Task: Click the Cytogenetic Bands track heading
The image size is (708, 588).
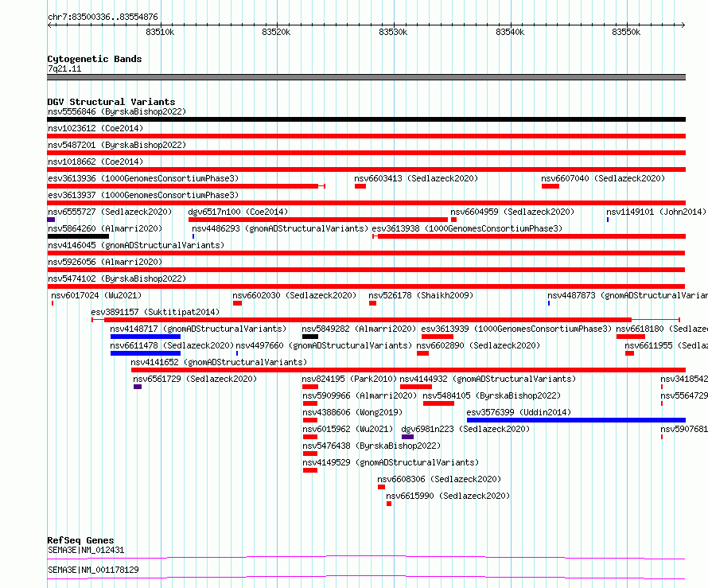Action: pos(95,59)
